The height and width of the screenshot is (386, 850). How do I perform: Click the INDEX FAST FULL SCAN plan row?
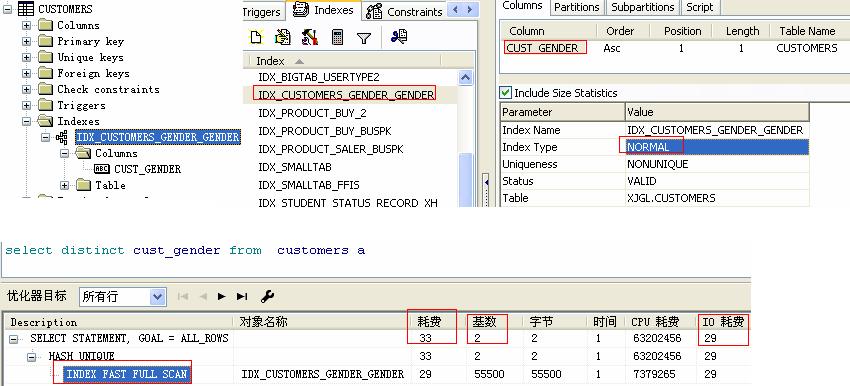coord(126,374)
